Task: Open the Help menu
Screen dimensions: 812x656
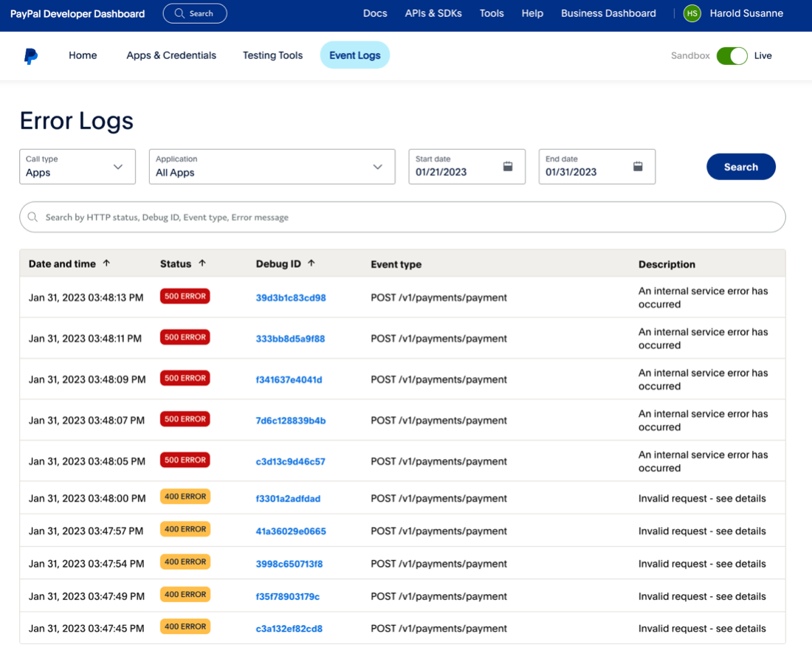Action: click(x=532, y=13)
